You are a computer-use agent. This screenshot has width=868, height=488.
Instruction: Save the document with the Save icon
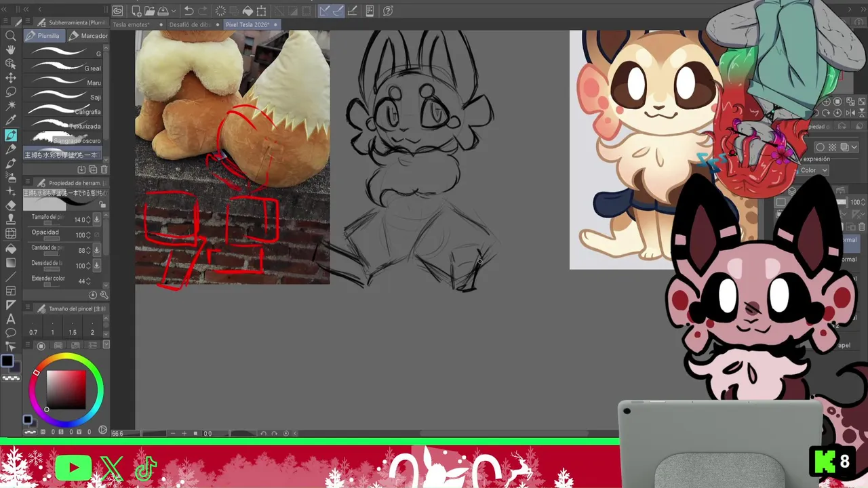(163, 11)
